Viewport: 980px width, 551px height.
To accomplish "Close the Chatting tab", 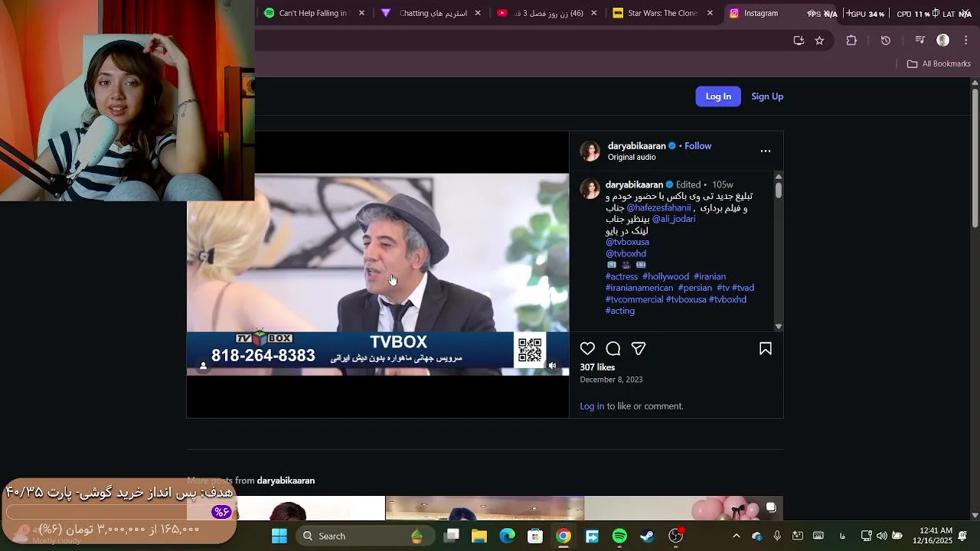I will click(x=478, y=13).
